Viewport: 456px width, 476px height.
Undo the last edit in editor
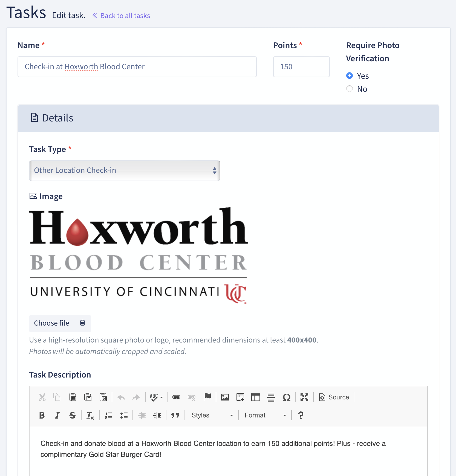click(121, 397)
